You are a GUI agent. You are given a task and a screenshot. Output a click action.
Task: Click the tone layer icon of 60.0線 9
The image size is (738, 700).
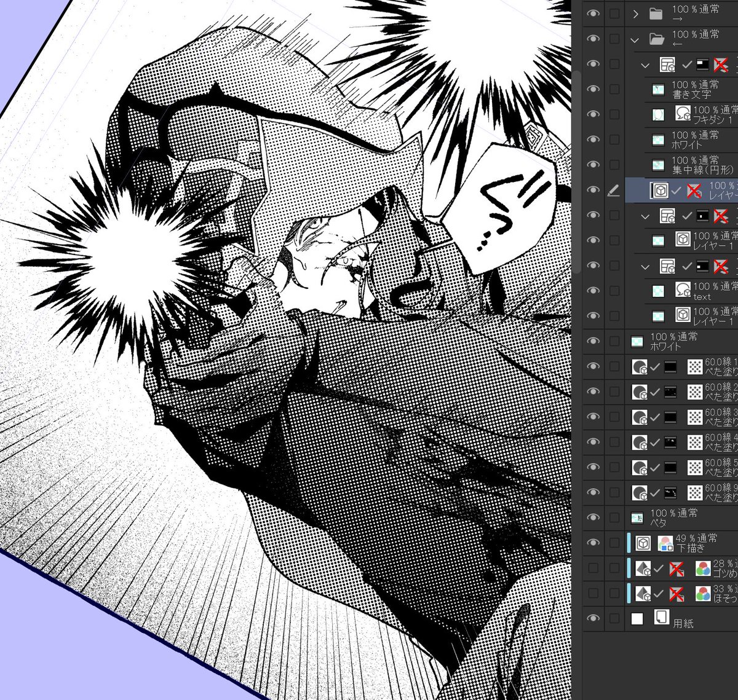coord(640,493)
